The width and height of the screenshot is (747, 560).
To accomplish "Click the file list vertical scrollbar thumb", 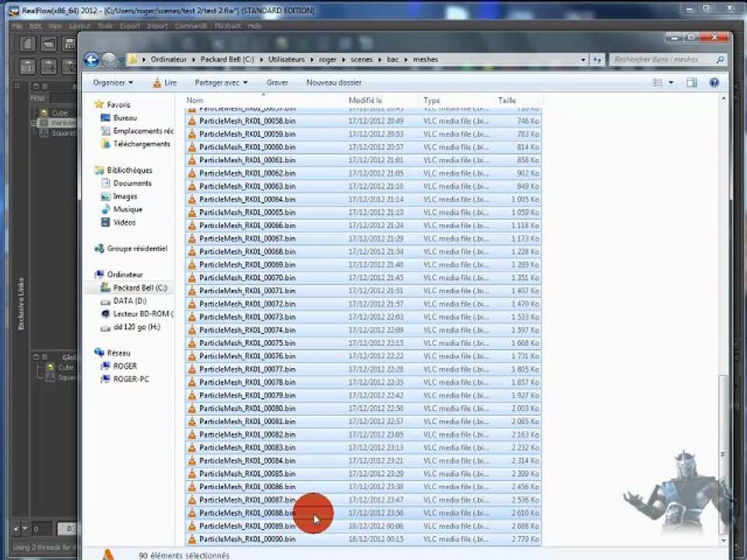I will coord(723,453).
